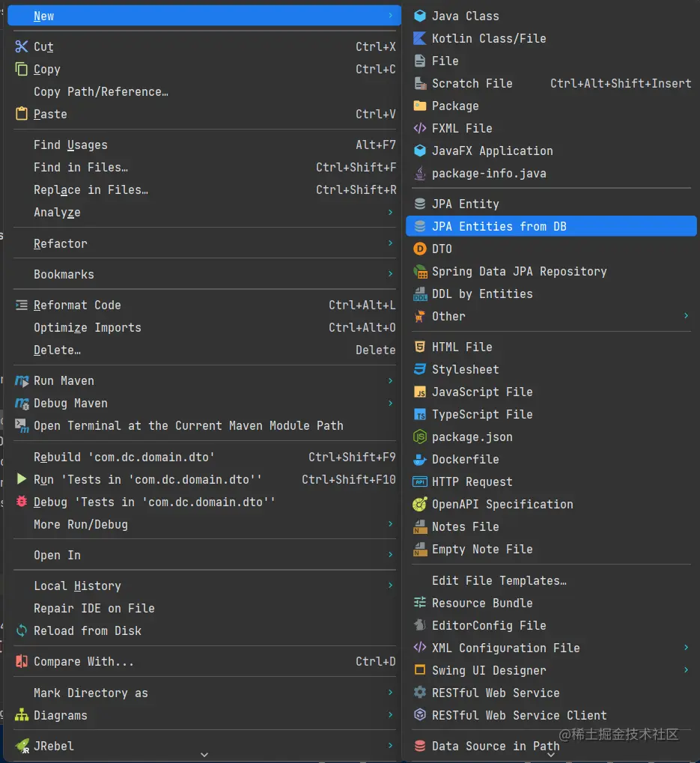Viewport: 700px width, 763px height.
Task: Click the DTO orange icon
Action: click(x=419, y=249)
